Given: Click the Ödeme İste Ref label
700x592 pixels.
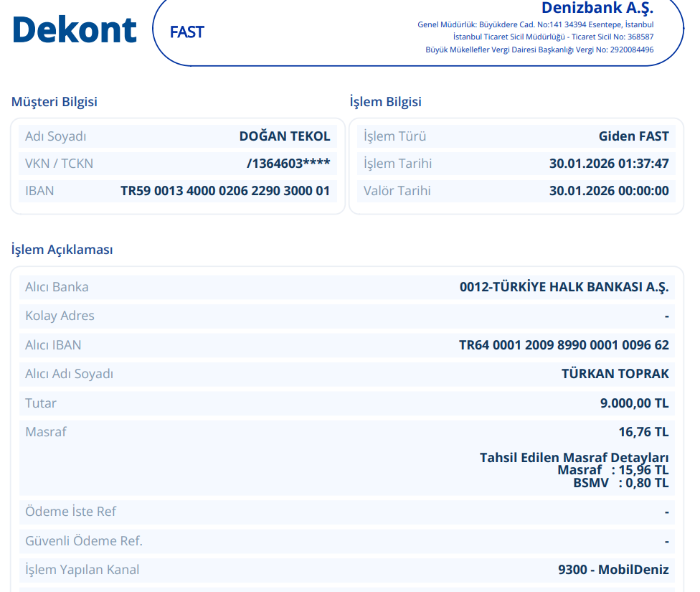Looking at the screenshot, I should click(70, 512).
